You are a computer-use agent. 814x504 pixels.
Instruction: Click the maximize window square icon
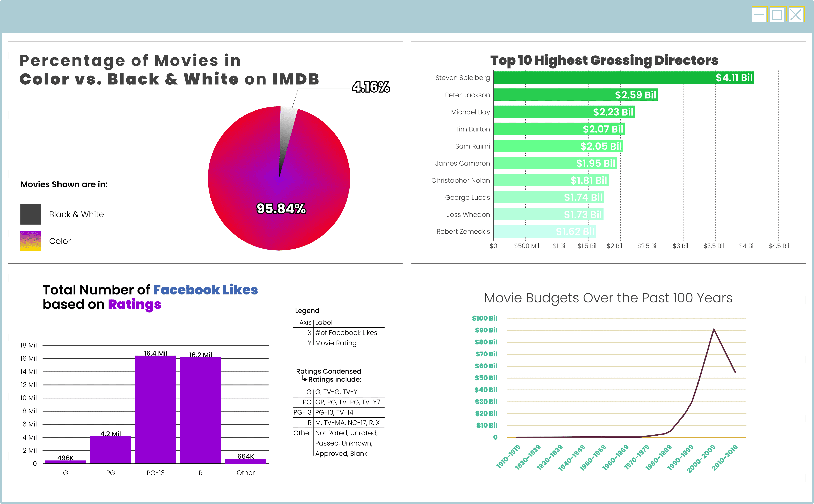pos(777,14)
